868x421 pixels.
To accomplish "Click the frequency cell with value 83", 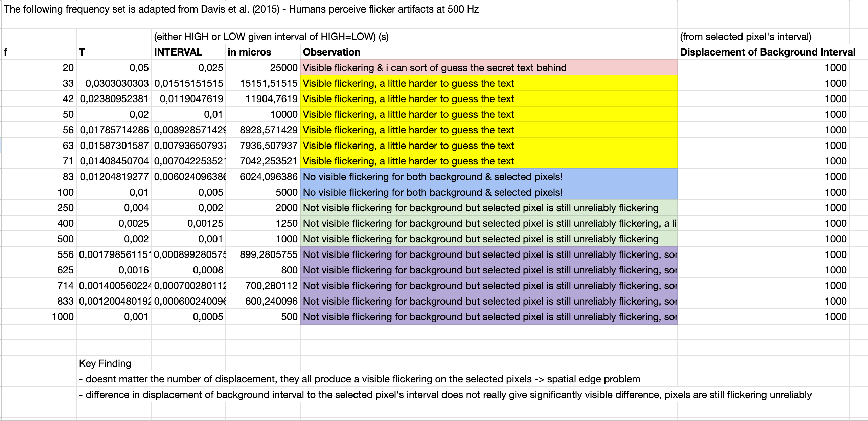I will tap(39, 176).
